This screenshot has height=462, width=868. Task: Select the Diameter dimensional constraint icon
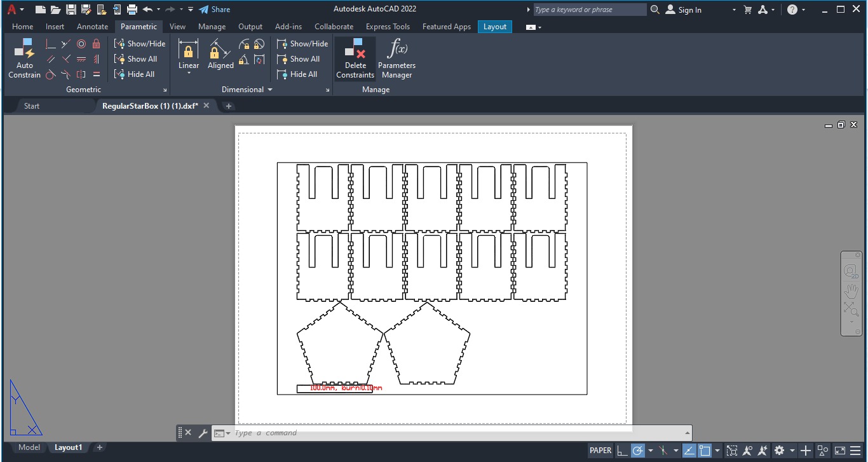tap(259, 44)
